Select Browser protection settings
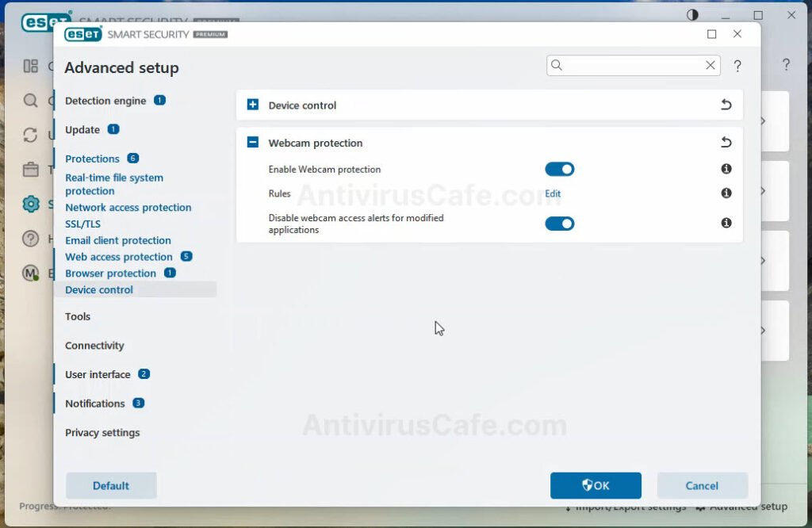 click(110, 274)
